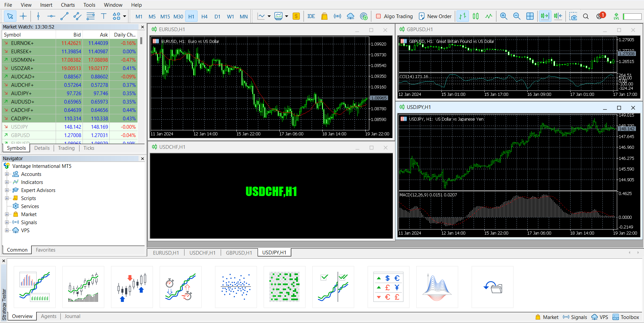The height and width of the screenshot is (323, 644).
Task: Take a chart screenshot
Action: pyautogui.click(x=573, y=16)
